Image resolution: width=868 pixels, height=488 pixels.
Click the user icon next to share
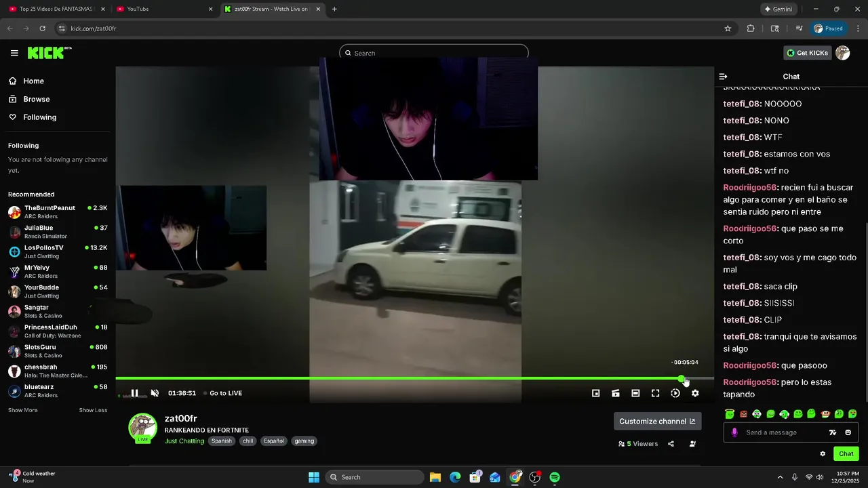pos(692,444)
